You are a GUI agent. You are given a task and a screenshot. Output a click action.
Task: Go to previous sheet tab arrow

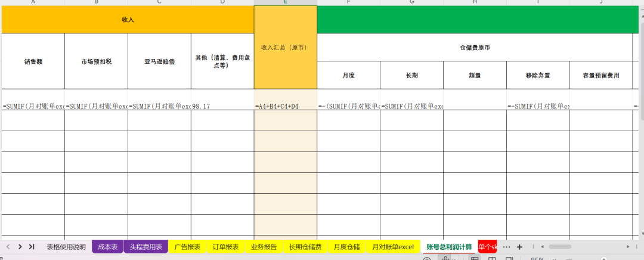pos(8,247)
